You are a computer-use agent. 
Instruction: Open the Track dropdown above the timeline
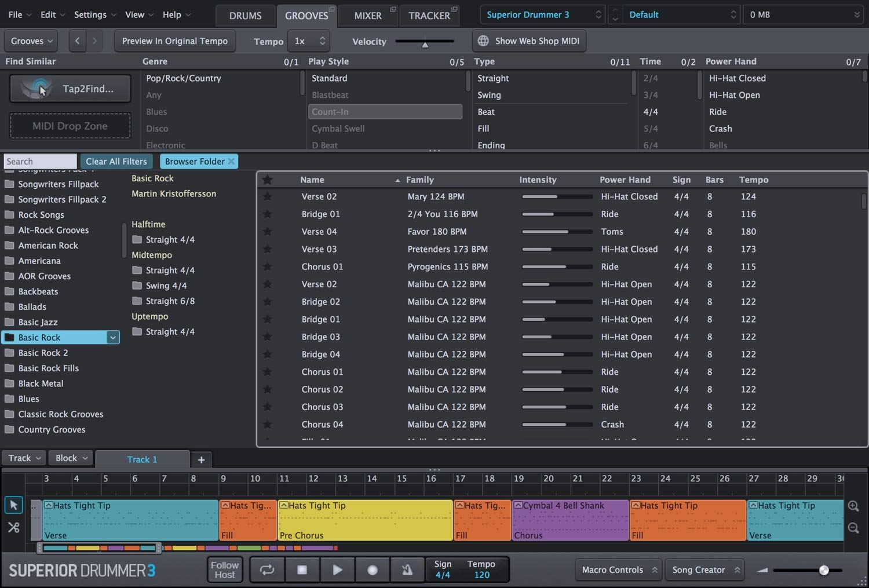point(23,458)
